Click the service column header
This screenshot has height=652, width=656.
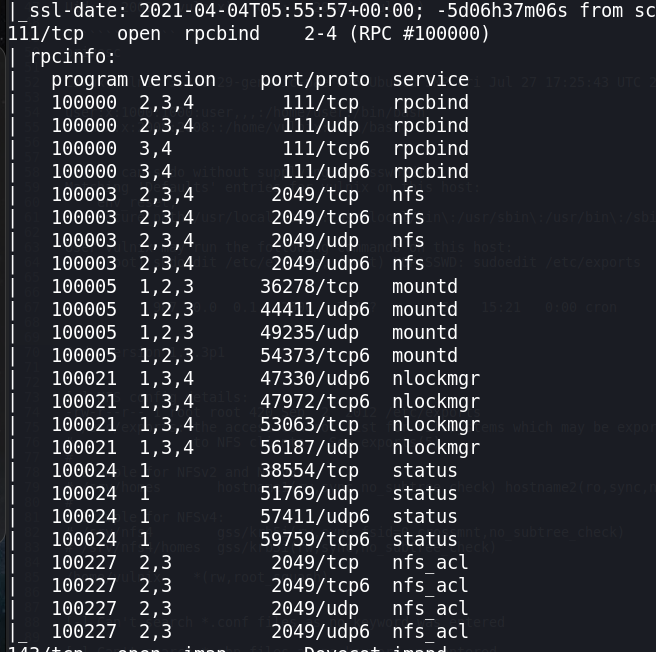point(430,79)
